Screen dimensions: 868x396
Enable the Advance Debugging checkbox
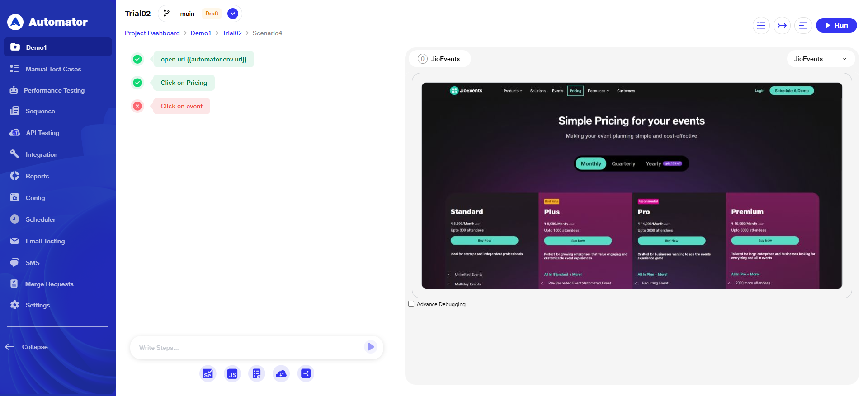411,304
